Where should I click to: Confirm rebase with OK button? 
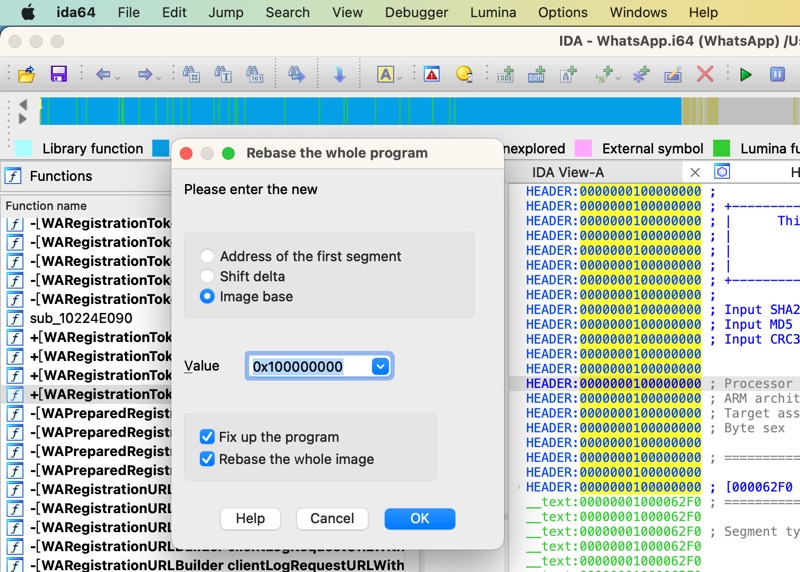pos(420,518)
